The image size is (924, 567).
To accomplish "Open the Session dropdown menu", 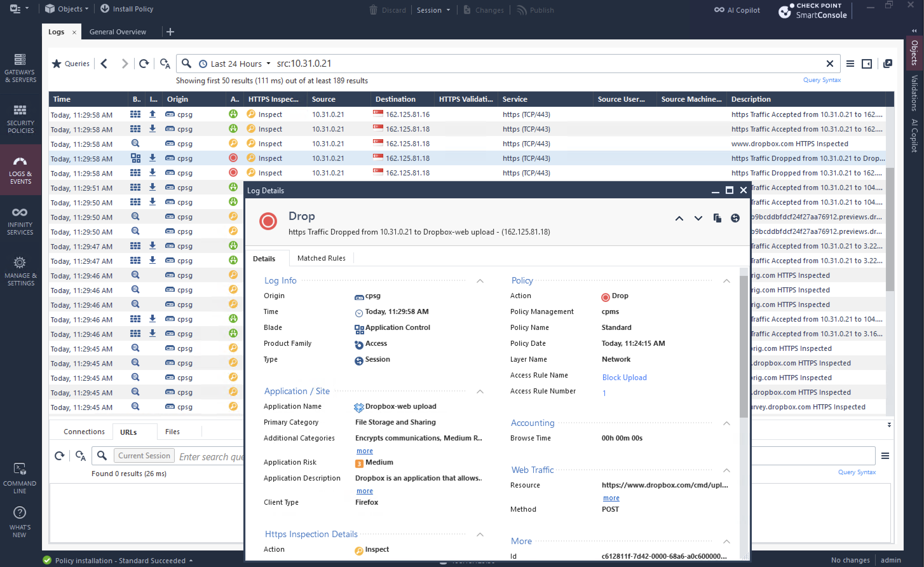I will [433, 10].
